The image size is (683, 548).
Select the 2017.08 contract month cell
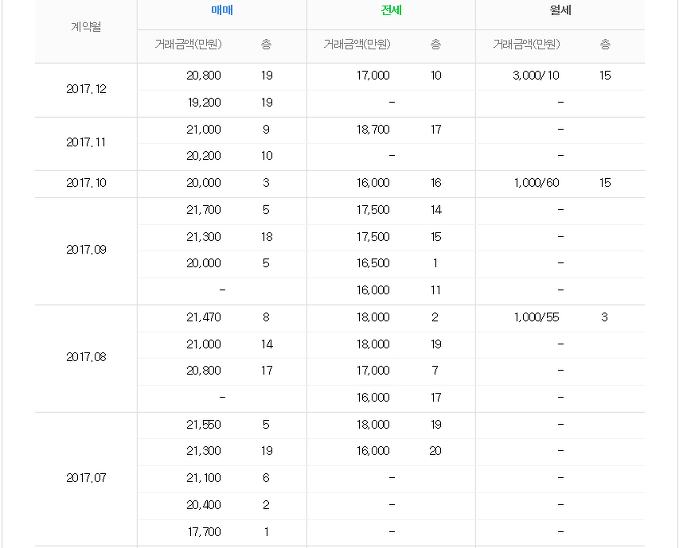(86, 357)
